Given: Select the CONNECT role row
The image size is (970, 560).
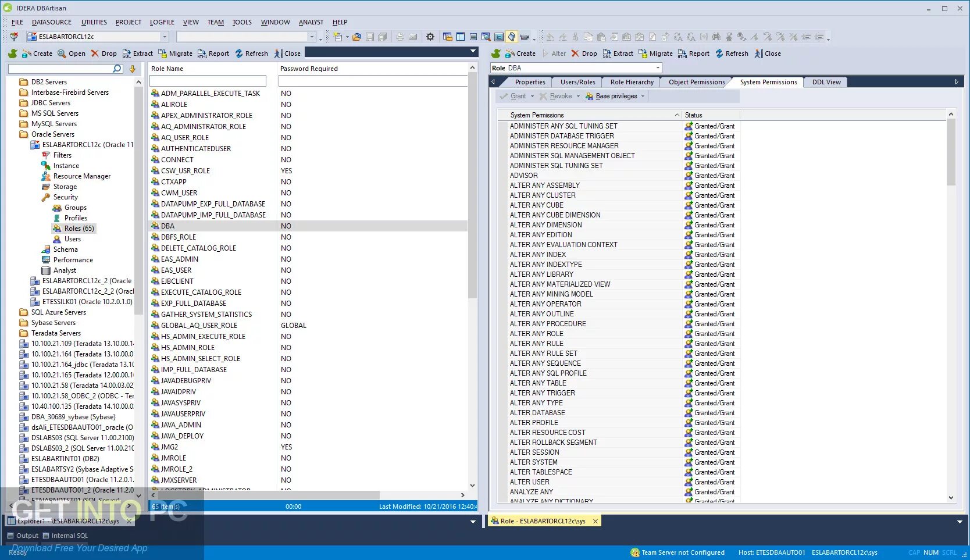Looking at the screenshot, I should point(308,160).
